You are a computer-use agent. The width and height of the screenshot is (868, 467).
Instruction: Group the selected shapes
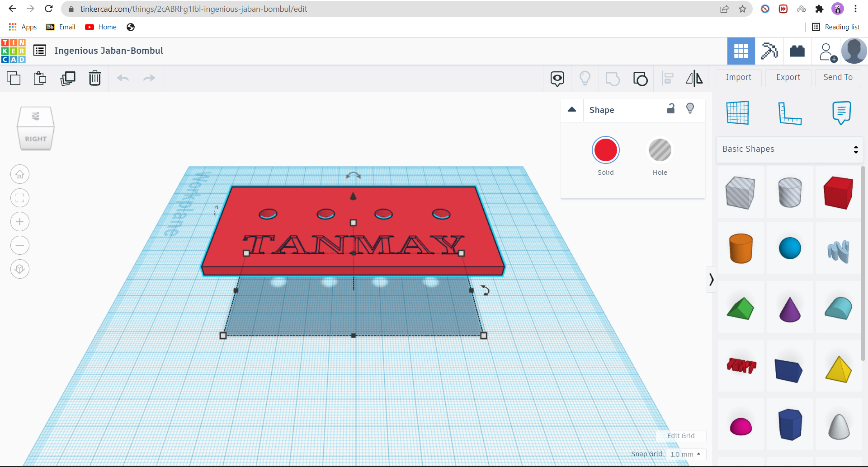tap(640, 78)
